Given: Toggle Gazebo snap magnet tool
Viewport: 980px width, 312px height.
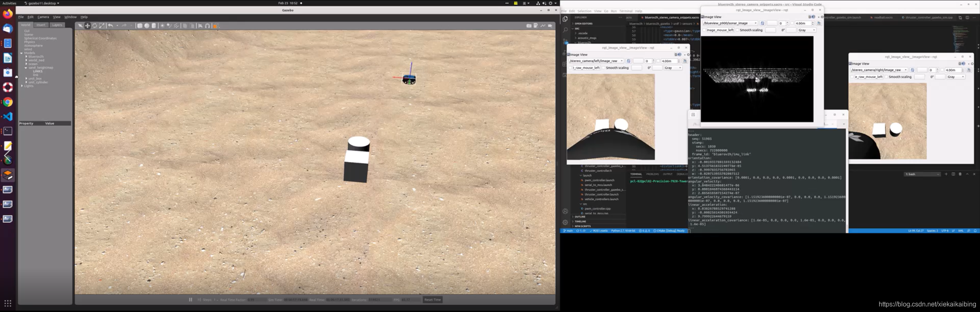Looking at the screenshot, I should coord(207,26).
